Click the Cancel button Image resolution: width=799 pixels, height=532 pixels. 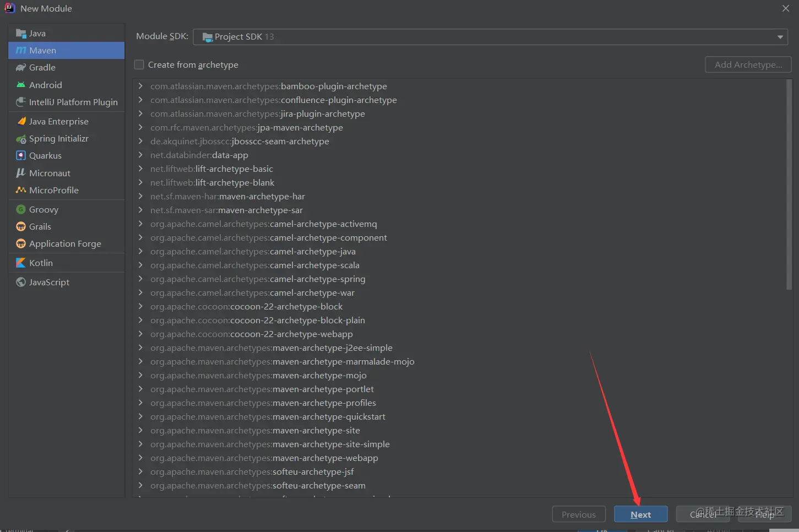tap(703, 514)
